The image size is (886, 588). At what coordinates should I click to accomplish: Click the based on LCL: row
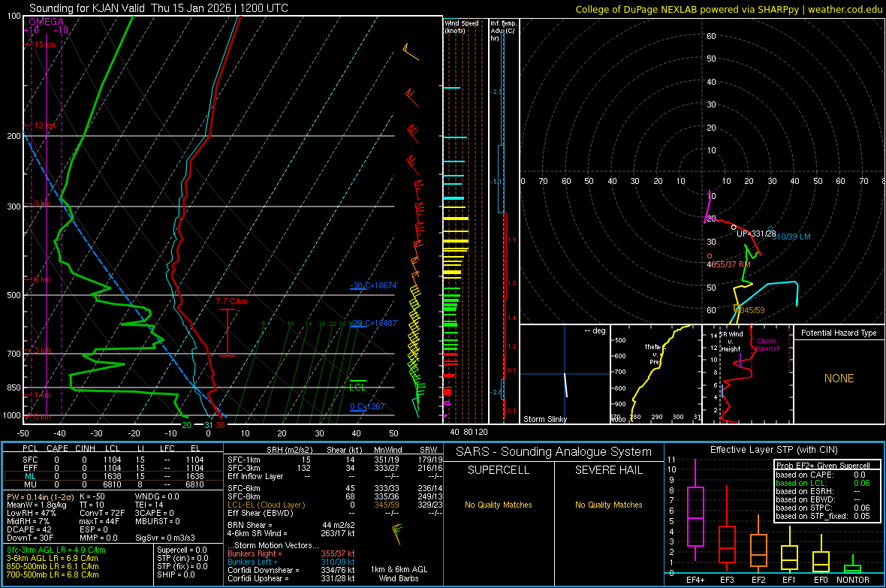click(823, 483)
